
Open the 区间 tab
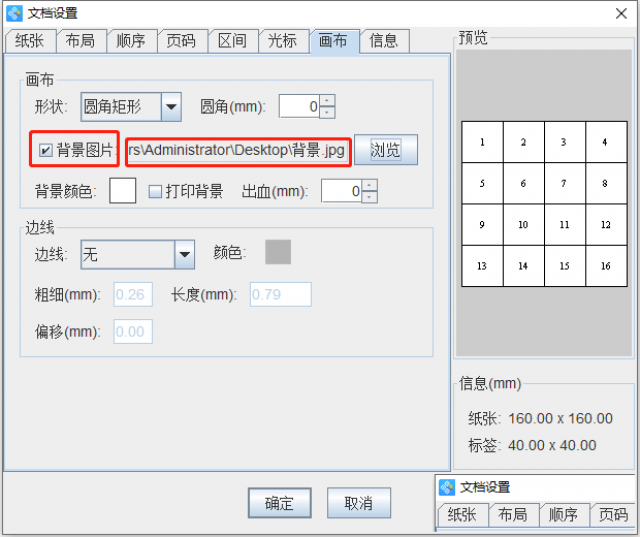(x=233, y=41)
